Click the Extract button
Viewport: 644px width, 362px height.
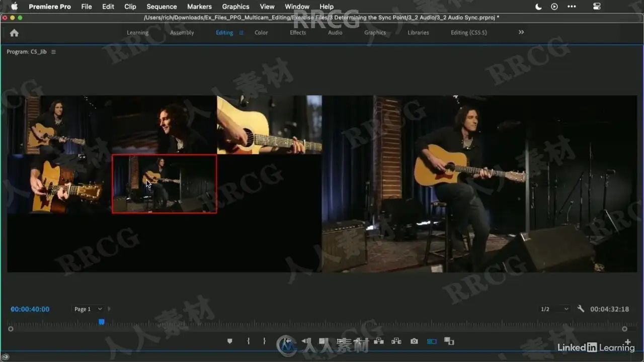pyautogui.click(x=396, y=341)
